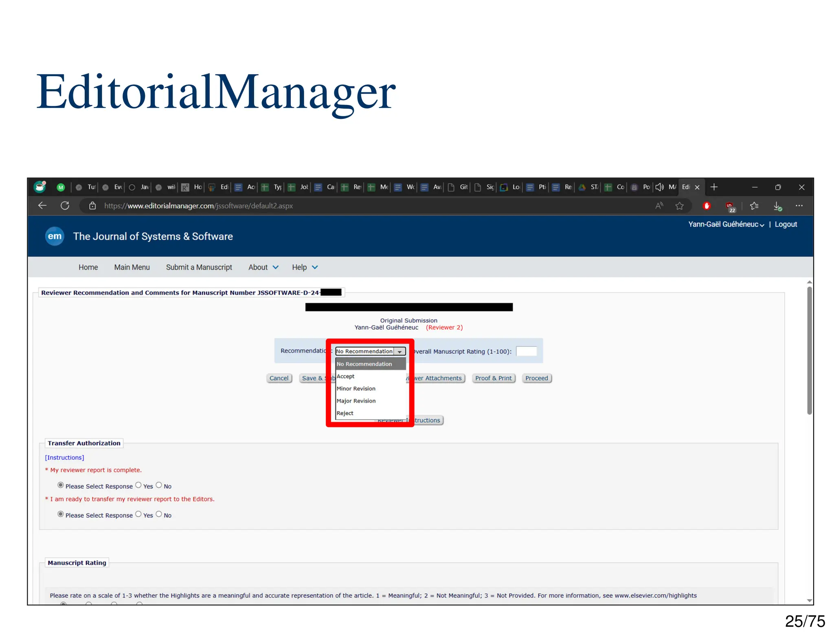Image resolution: width=834 pixels, height=644 pixels.
Task: Click the page scrollbar thumb
Action: coord(809,350)
